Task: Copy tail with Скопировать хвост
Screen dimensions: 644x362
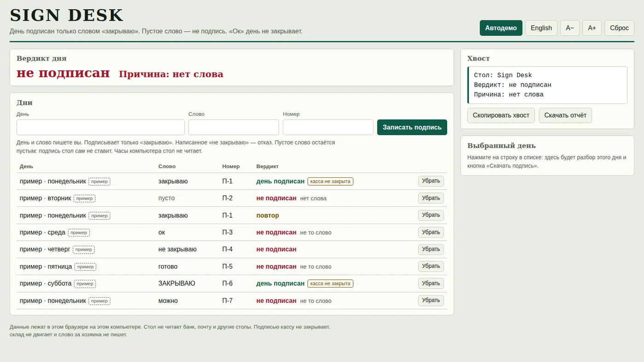Action: tap(501, 115)
